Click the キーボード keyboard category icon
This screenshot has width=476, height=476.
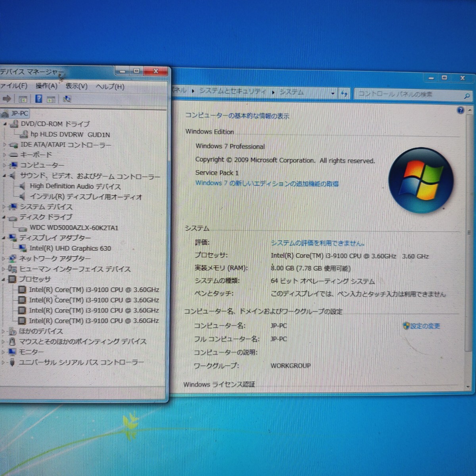[14, 155]
